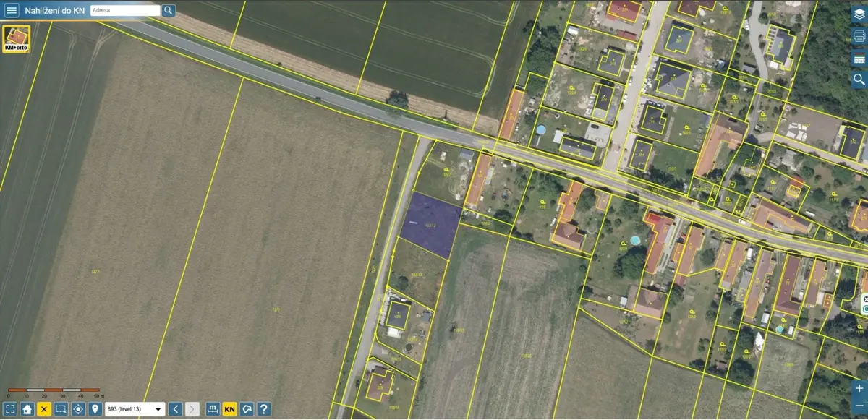Screen dimensions: 868x420
Task: Open the hamburger menu next to Nahlížení do KN
Action: coord(11,10)
